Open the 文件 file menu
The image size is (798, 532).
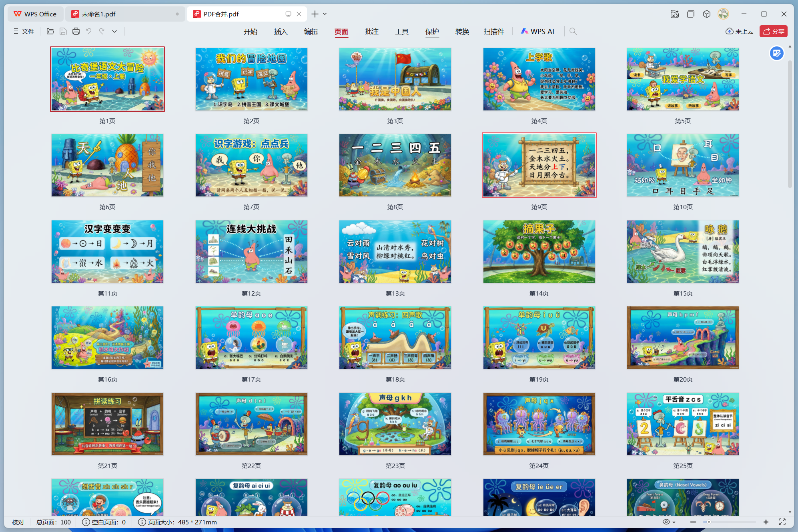[24, 31]
